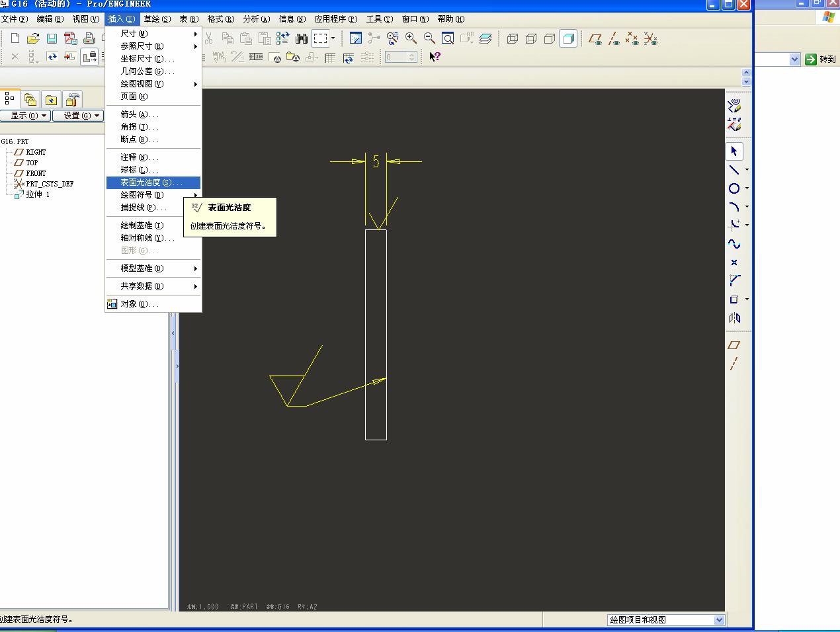Select the Circle sketch tool
Image resolution: width=840 pixels, height=632 pixels.
point(734,188)
